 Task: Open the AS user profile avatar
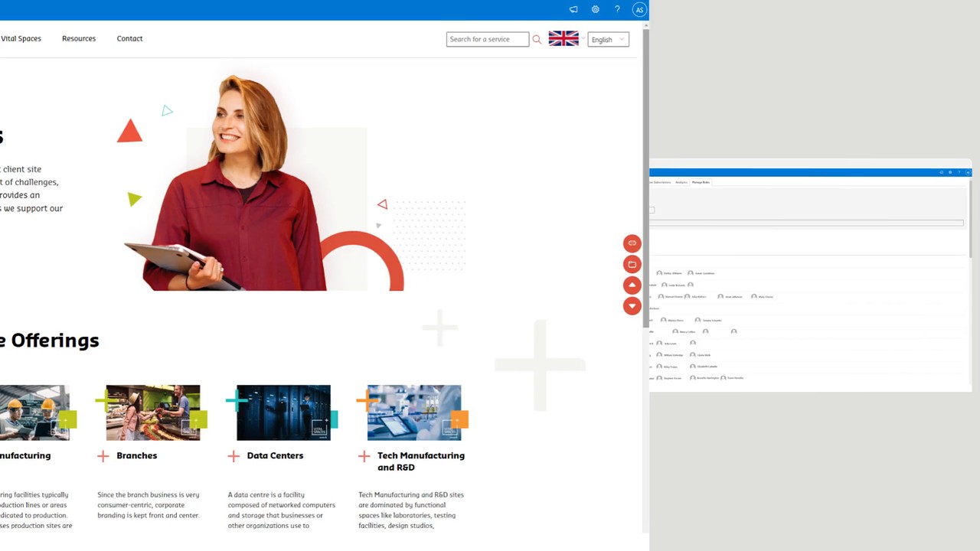pyautogui.click(x=639, y=10)
